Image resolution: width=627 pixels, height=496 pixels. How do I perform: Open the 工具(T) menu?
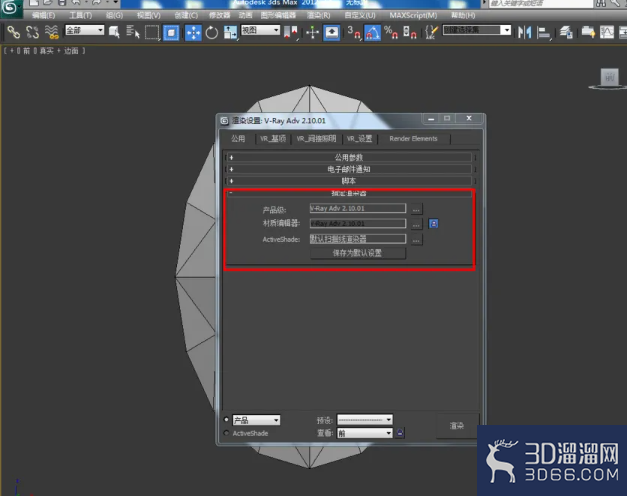tap(80, 15)
